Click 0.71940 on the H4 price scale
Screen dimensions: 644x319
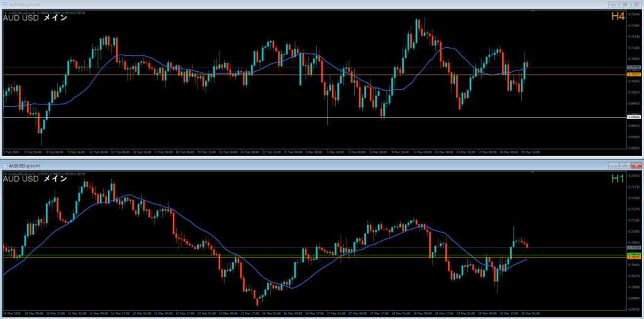[x=635, y=14]
